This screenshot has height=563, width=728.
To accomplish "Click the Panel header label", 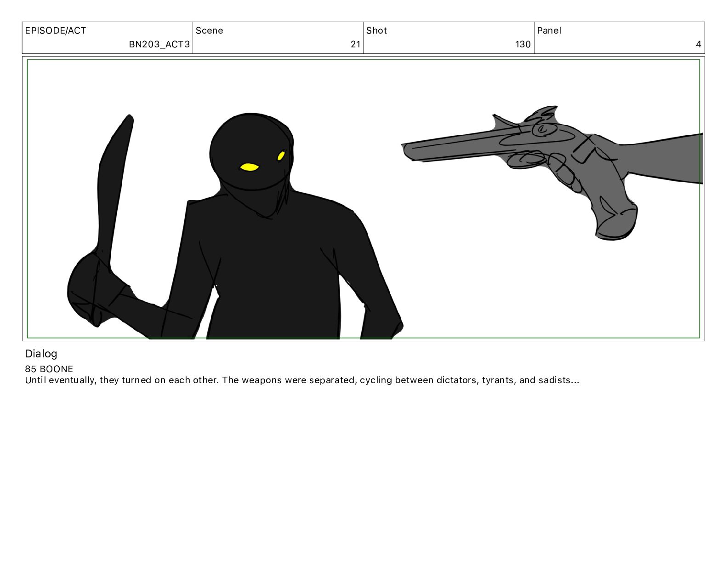I will point(549,31).
